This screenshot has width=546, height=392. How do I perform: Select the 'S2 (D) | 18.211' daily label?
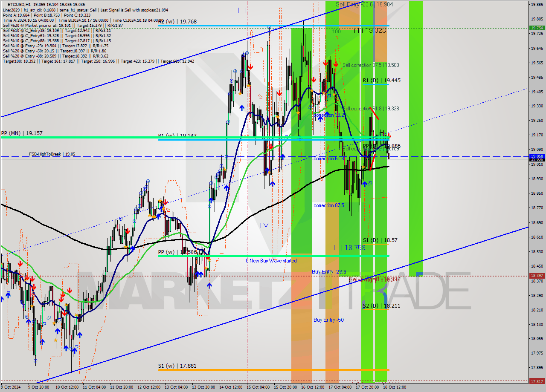tap(381, 306)
